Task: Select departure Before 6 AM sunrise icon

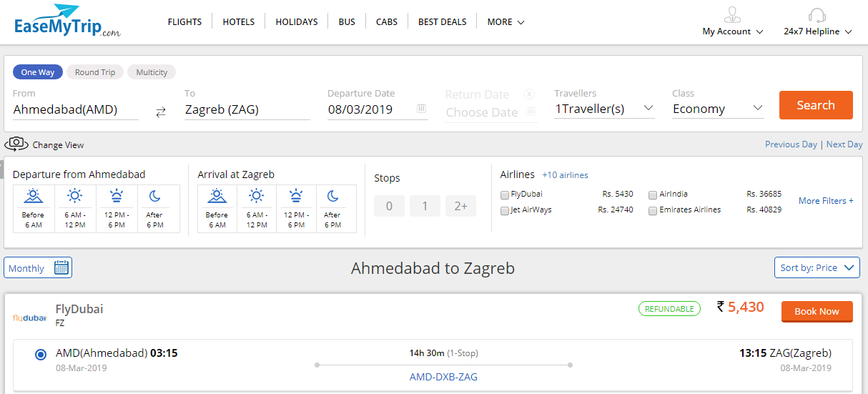Action: 33,196
